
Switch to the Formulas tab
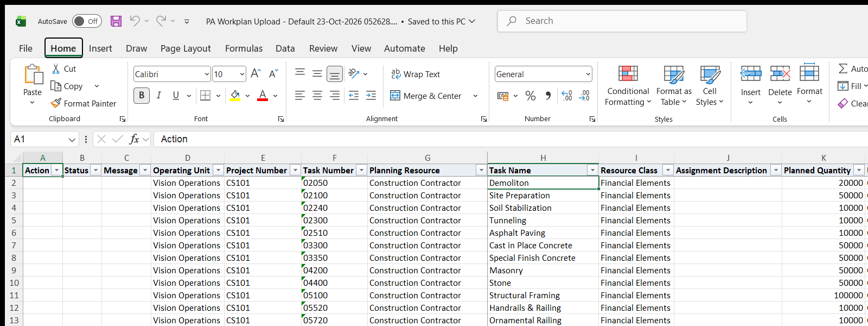[x=244, y=48]
